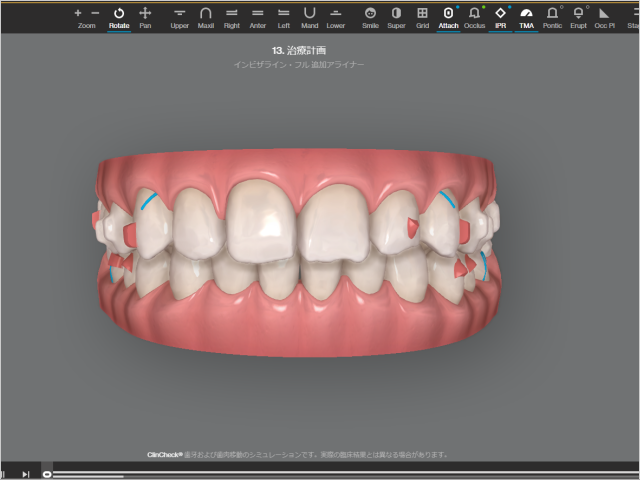Switch to Right side view
640x480 pixels.
[x=232, y=16]
